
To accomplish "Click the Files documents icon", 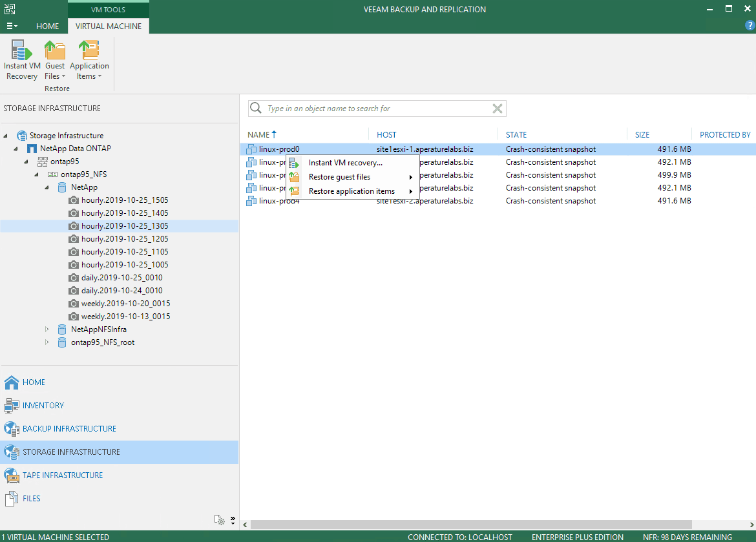I will pyautogui.click(x=11, y=499).
